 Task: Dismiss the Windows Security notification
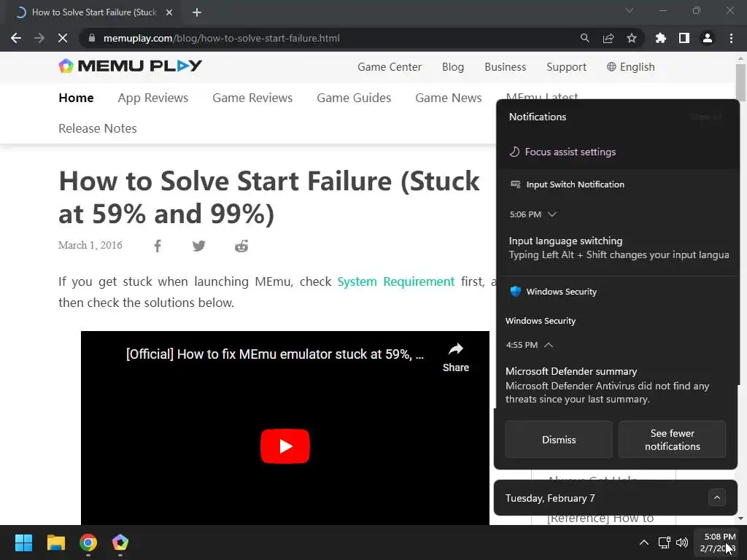coord(559,440)
